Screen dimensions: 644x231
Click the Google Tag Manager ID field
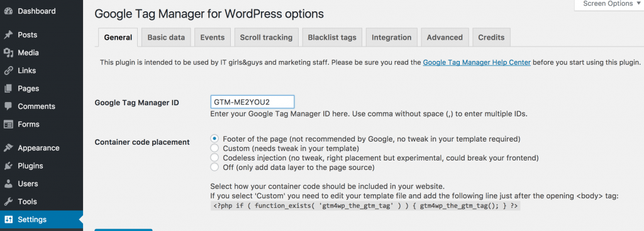coord(252,101)
